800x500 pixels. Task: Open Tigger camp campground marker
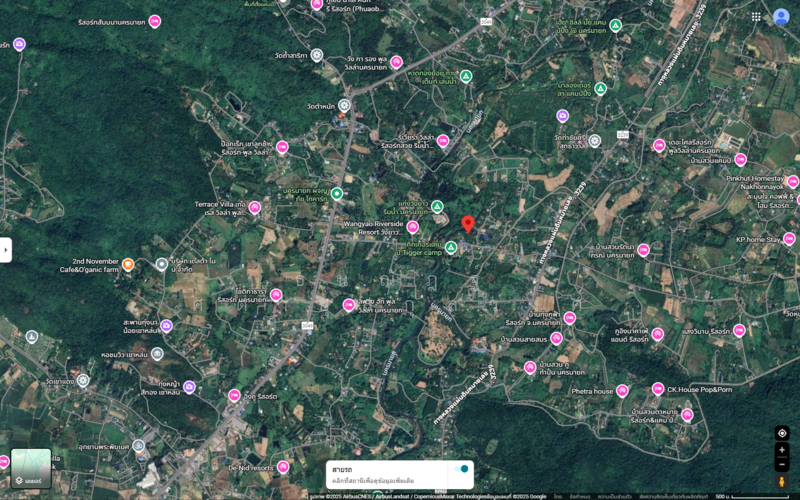click(451, 247)
